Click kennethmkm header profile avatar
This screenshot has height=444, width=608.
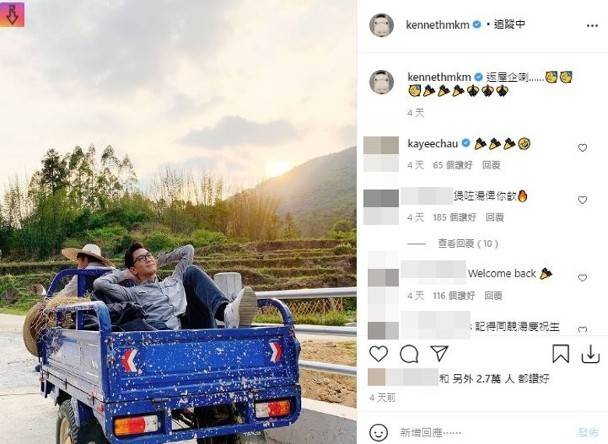pyautogui.click(x=382, y=26)
